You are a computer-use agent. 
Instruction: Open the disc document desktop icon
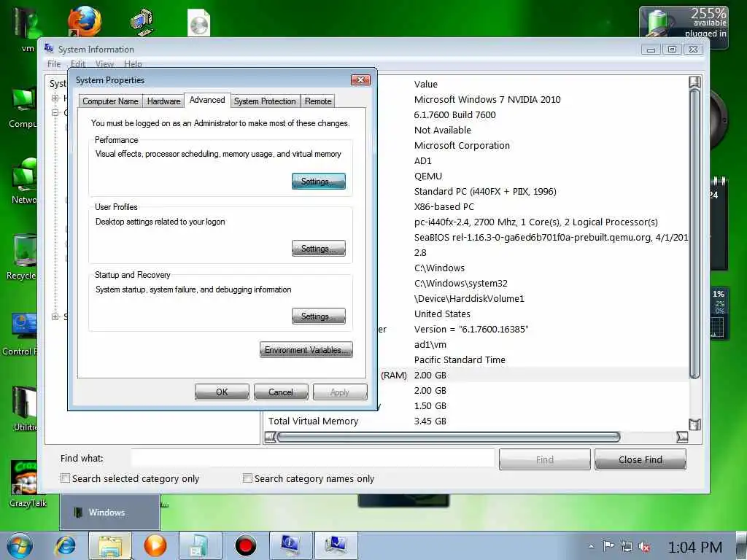pyautogui.click(x=198, y=23)
